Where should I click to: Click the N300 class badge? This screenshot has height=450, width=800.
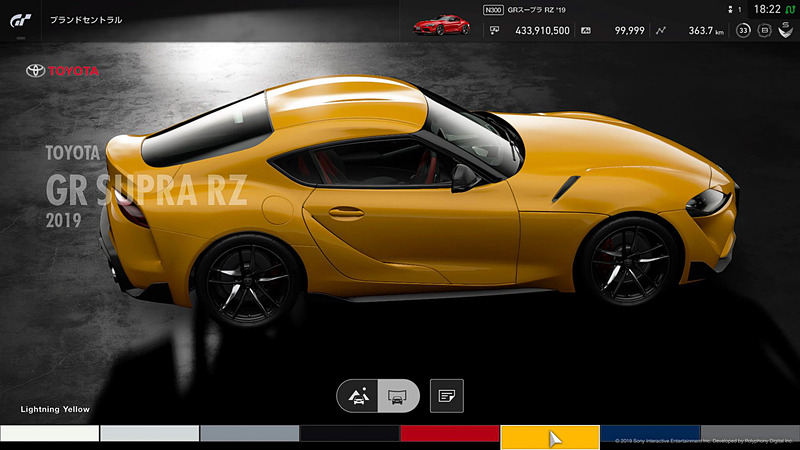(x=493, y=10)
